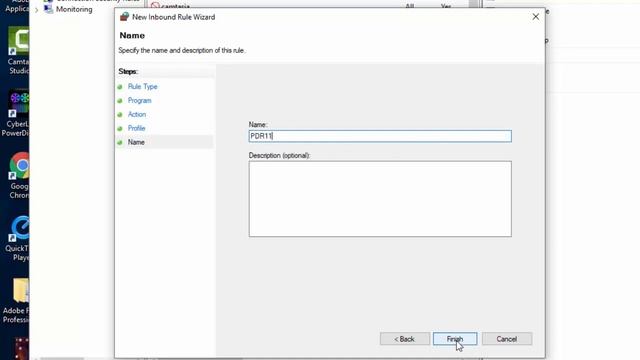Open CyberLink PowerDirector desktop shortcut
This screenshot has height=360, width=640.
(x=16, y=113)
